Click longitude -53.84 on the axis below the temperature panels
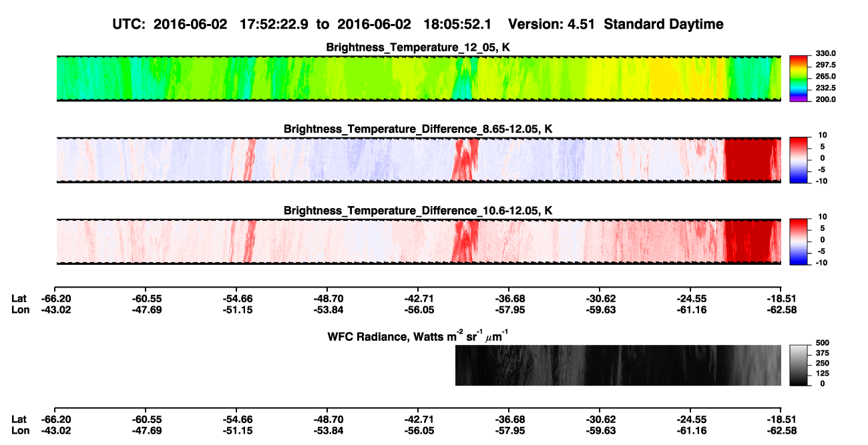This screenshot has width=868, height=445. pos(327,310)
